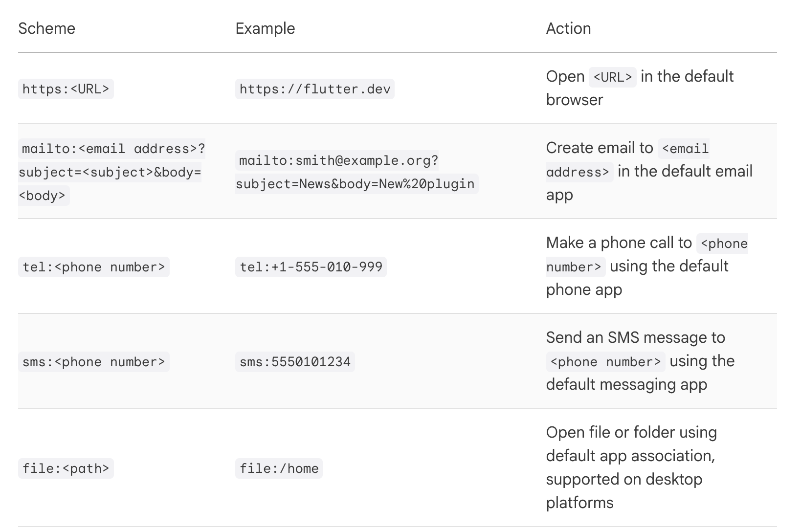
Task: Click the tel:<phone number> scheme code
Action: click(94, 267)
